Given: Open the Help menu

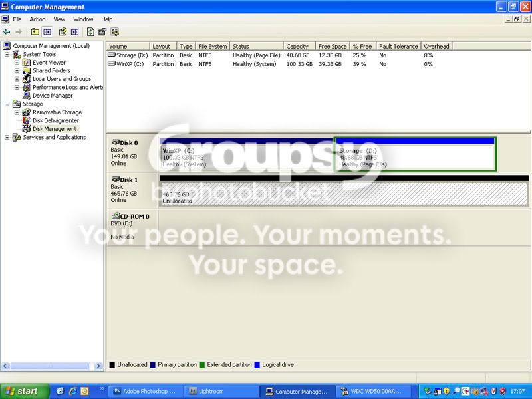Looking at the screenshot, I should pos(107,19).
